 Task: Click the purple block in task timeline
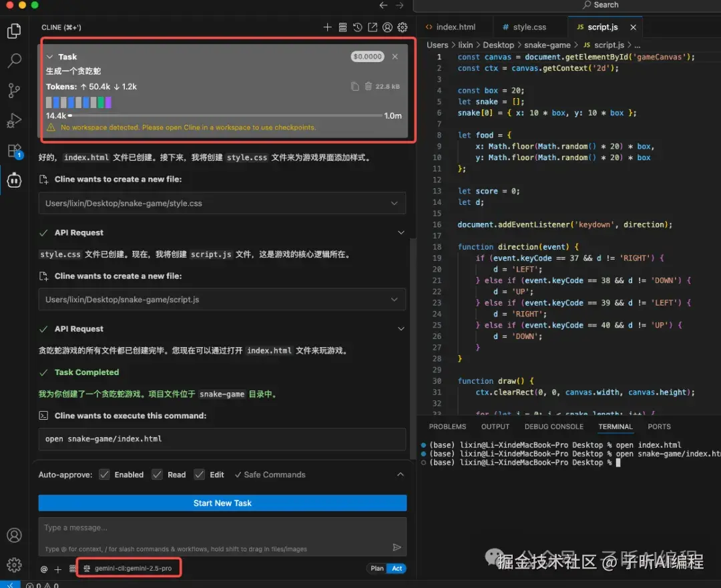click(x=109, y=102)
